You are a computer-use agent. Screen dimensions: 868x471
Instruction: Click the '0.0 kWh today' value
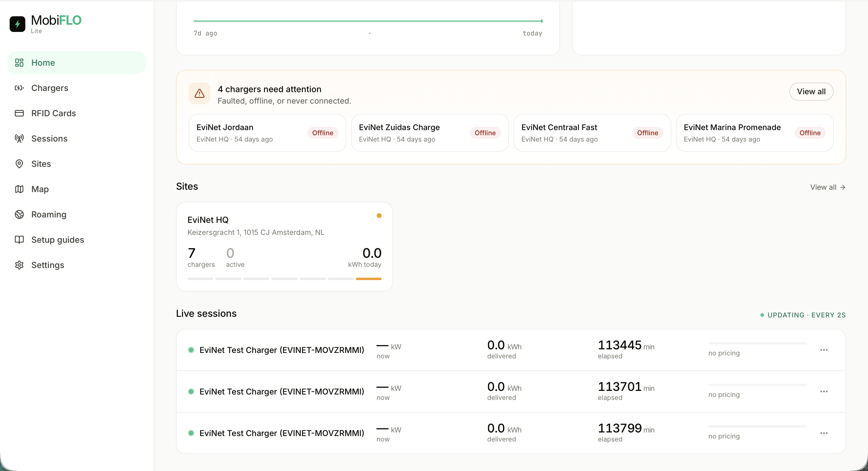click(x=365, y=257)
